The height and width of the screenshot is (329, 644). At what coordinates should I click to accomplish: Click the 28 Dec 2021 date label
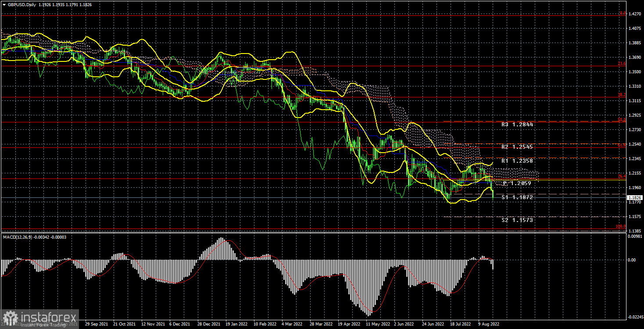pyautogui.click(x=209, y=325)
